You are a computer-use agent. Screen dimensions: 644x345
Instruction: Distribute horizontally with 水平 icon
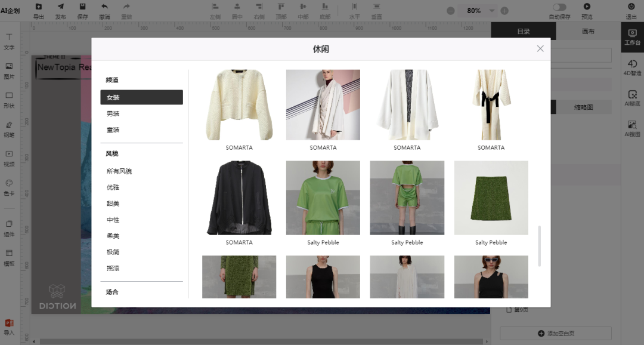coord(354,7)
